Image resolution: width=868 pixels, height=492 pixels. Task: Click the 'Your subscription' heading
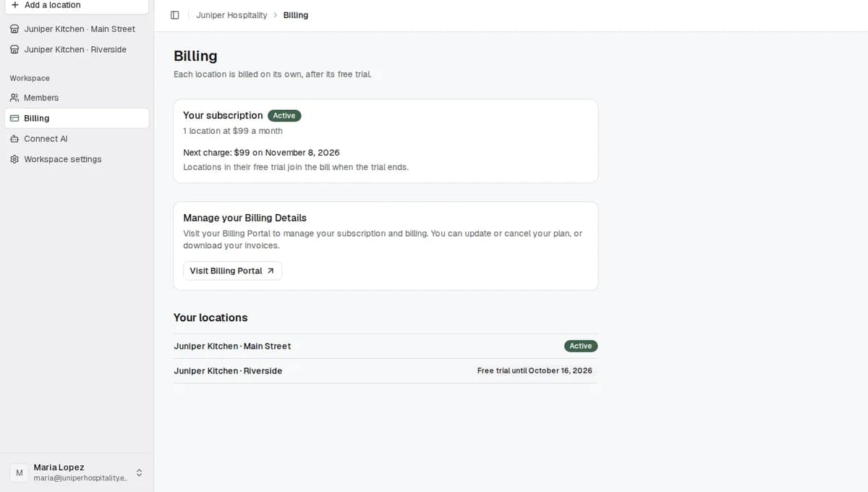223,116
